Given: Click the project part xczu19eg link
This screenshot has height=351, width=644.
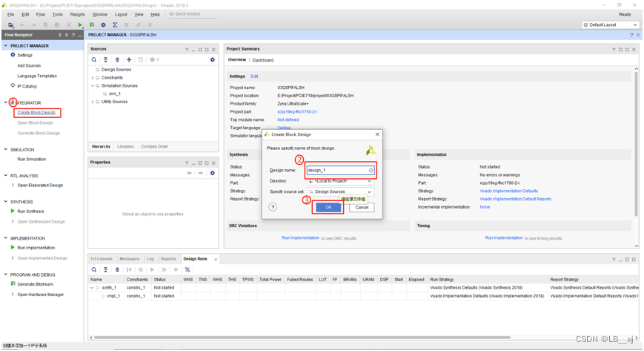Looking at the screenshot, I should (x=297, y=111).
